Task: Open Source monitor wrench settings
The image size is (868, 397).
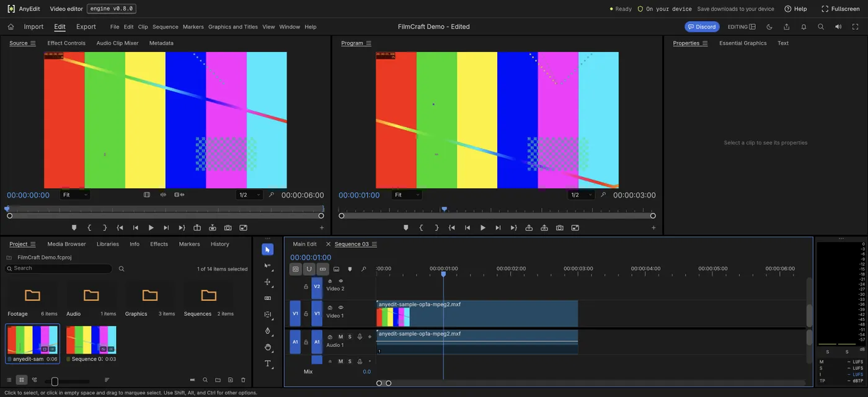Action: (x=271, y=194)
